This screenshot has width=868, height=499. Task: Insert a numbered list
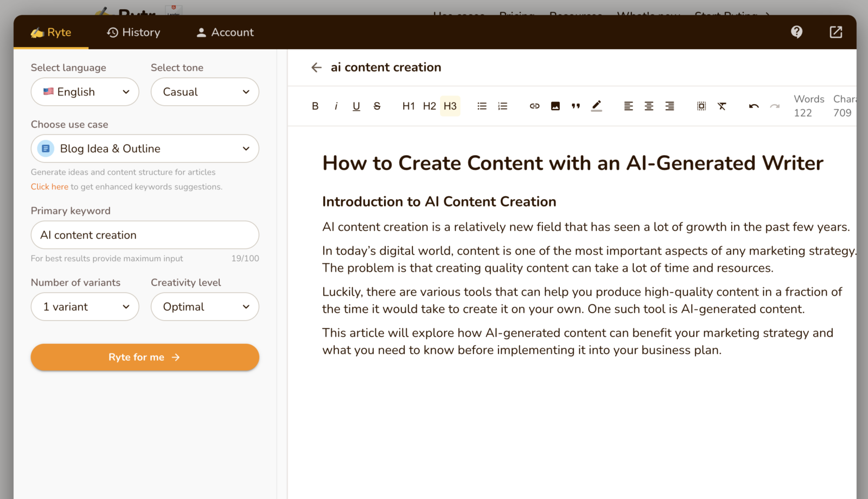point(503,106)
